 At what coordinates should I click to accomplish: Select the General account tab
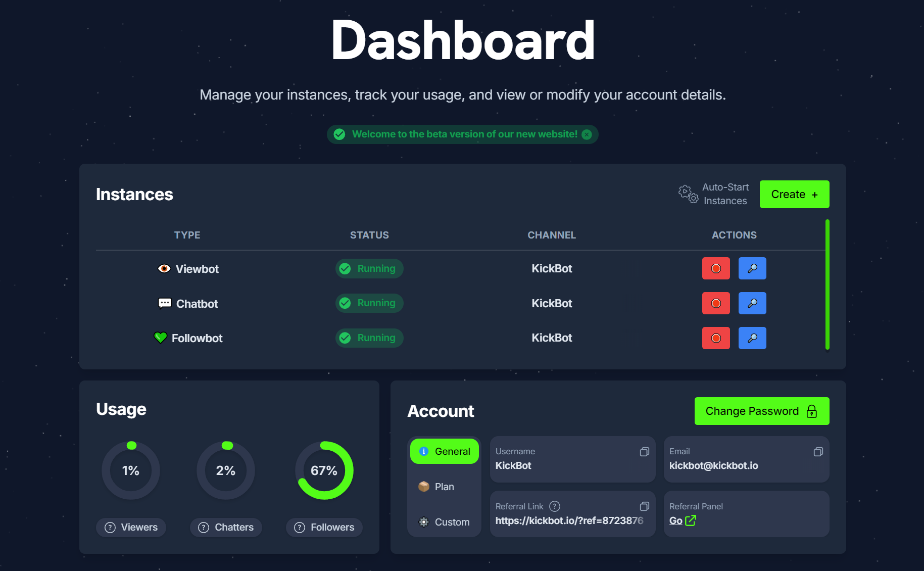tap(444, 451)
